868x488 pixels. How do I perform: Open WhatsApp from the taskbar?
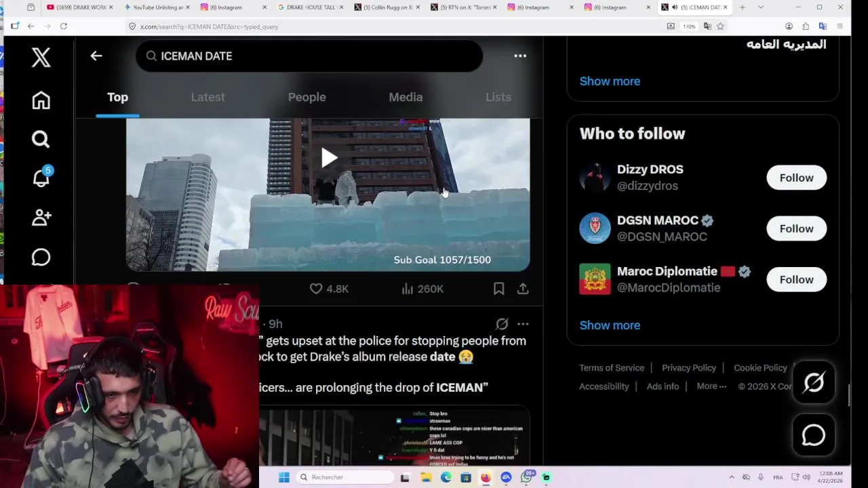point(526,477)
